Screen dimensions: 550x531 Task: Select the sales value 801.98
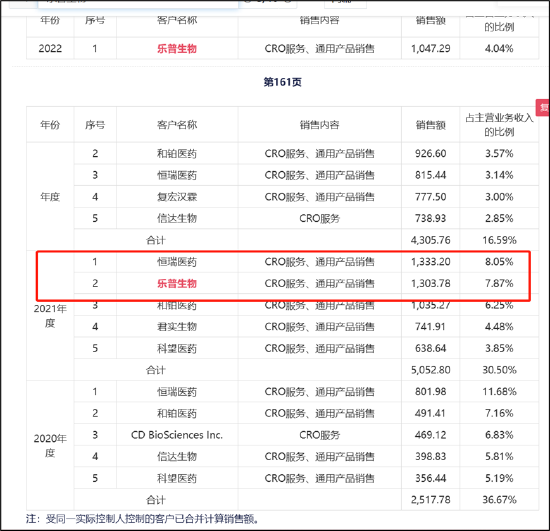pos(431,392)
